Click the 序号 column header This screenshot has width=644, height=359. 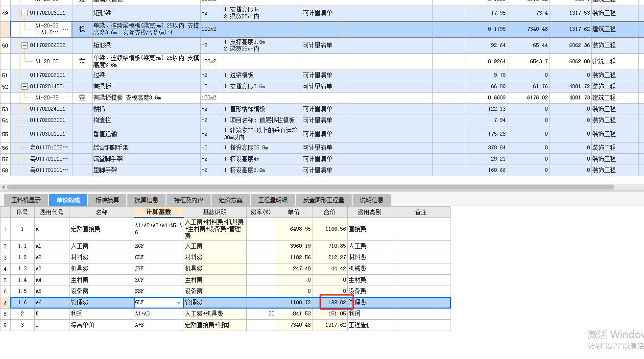(x=23, y=212)
